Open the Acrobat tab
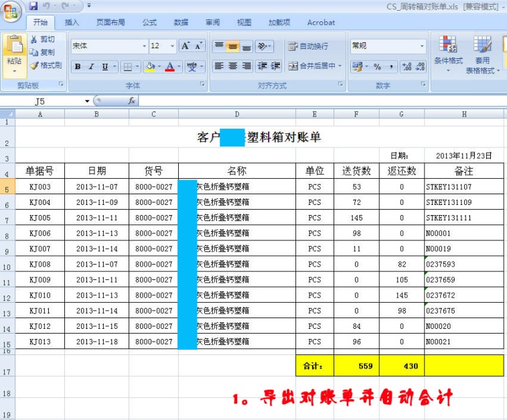 pos(321,22)
